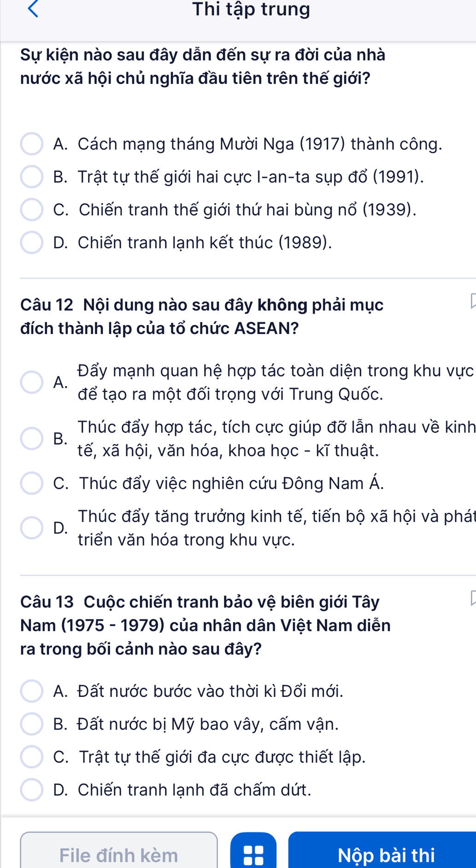Screen dimensions: 476x868
Task: Choose answer B Mỹ bao vây, cấm vận
Action: click(x=32, y=724)
